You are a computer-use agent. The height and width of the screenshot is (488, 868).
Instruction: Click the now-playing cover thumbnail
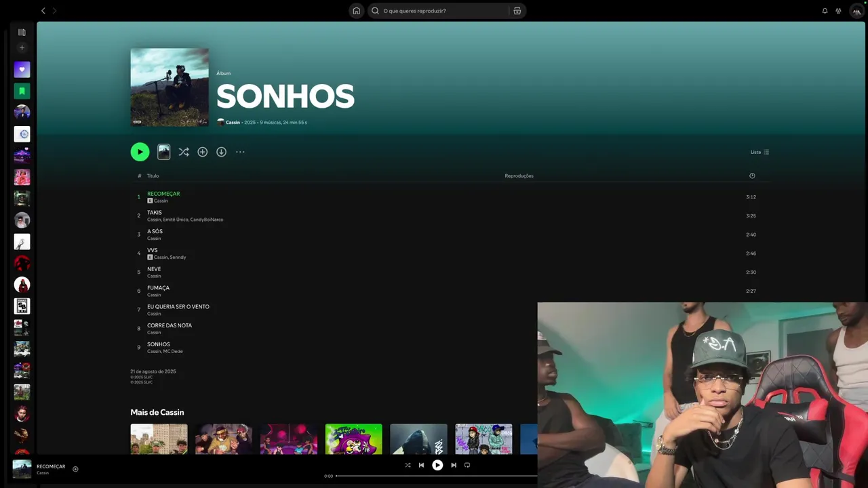[22, 469]
